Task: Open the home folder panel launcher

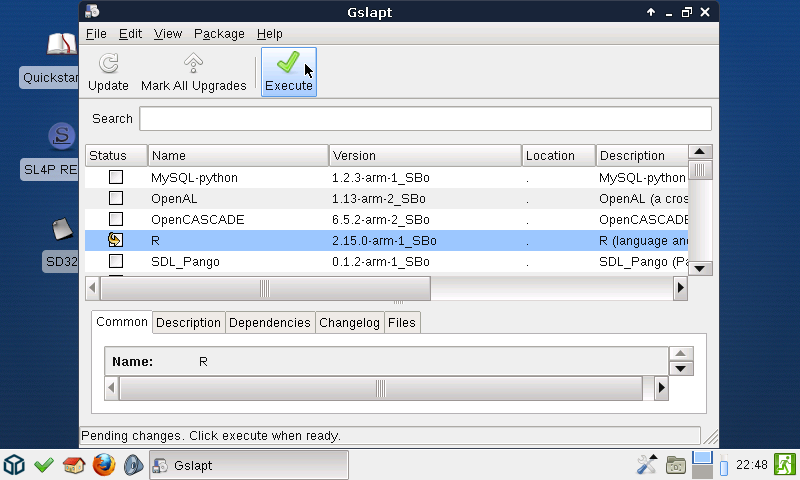Action: (74, 465)
